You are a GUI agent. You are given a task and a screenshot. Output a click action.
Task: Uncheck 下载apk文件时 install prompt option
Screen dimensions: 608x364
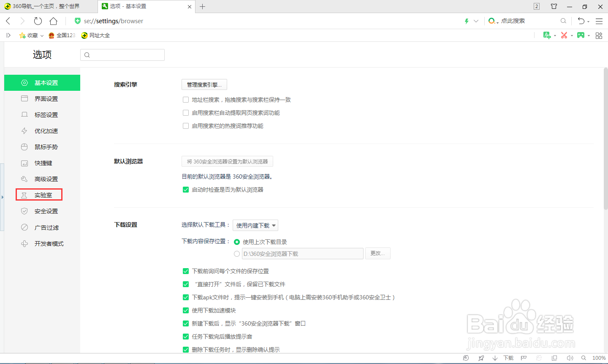(186, 297)
